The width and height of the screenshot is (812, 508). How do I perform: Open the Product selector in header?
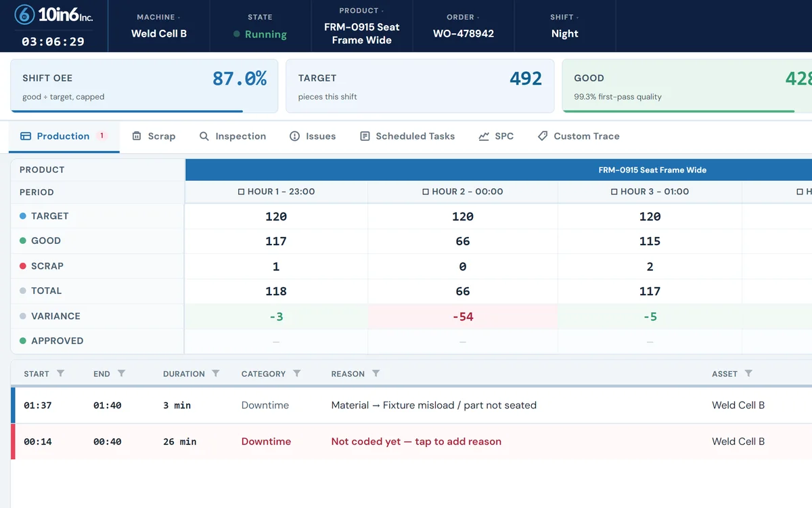[362, 26]
